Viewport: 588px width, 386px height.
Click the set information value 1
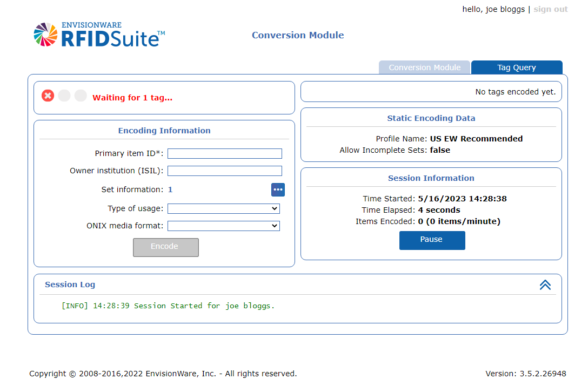[170, 189]
